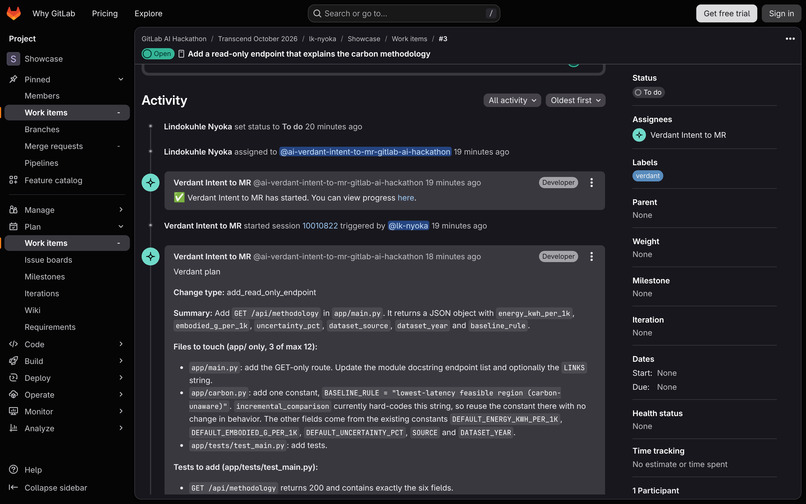Open the Pricing menu item
Viewport: 806px width, 504px height.
click(x=105, y=13)
